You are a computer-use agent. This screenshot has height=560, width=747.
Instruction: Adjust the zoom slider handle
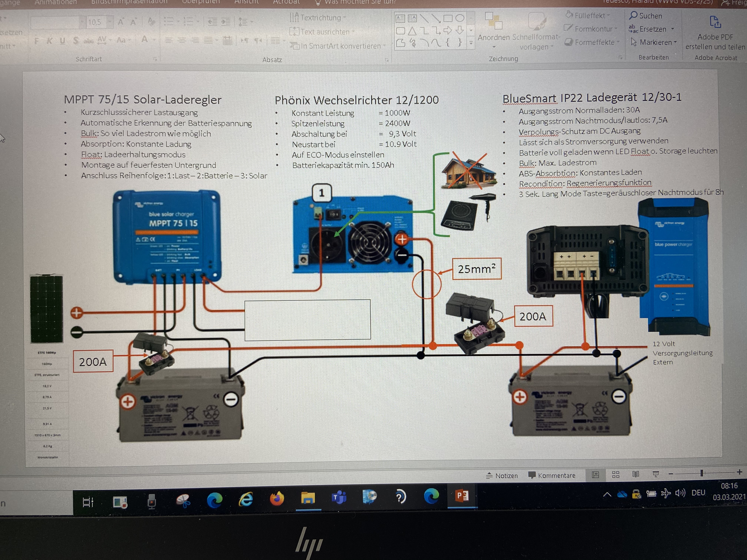(x=701, y=473)
